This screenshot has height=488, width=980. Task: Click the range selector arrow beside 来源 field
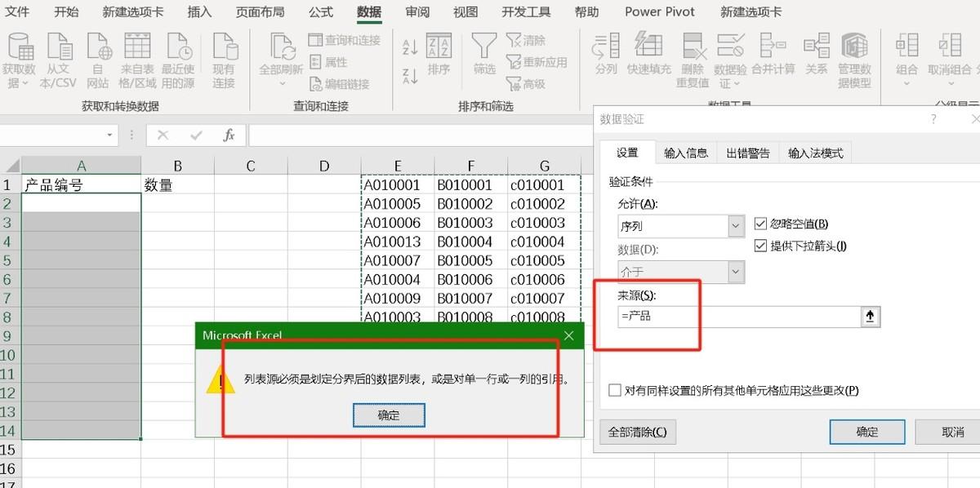pos(871,317)
